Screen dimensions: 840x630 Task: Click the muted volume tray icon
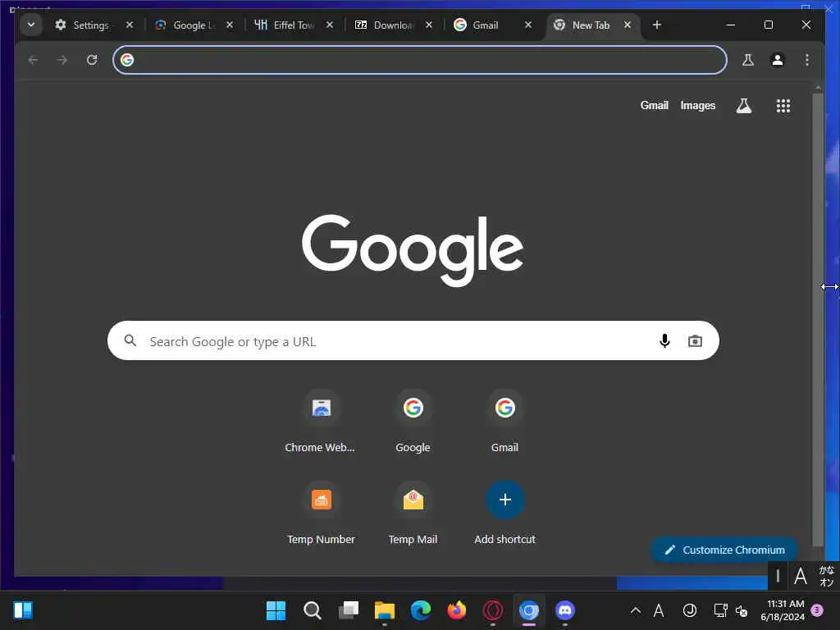[x=742, y=610]
